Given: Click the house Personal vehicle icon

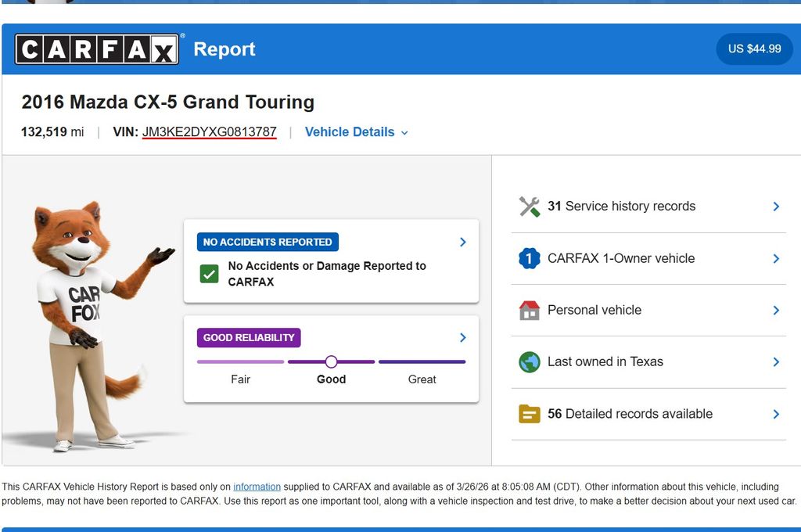Looking at the screenshot, I should [530, 311].
